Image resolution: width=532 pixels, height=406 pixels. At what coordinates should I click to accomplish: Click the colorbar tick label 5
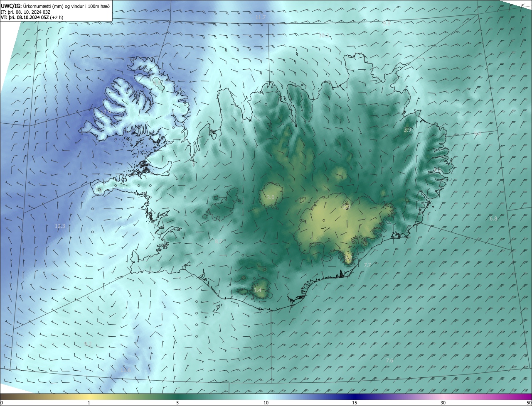177,403
